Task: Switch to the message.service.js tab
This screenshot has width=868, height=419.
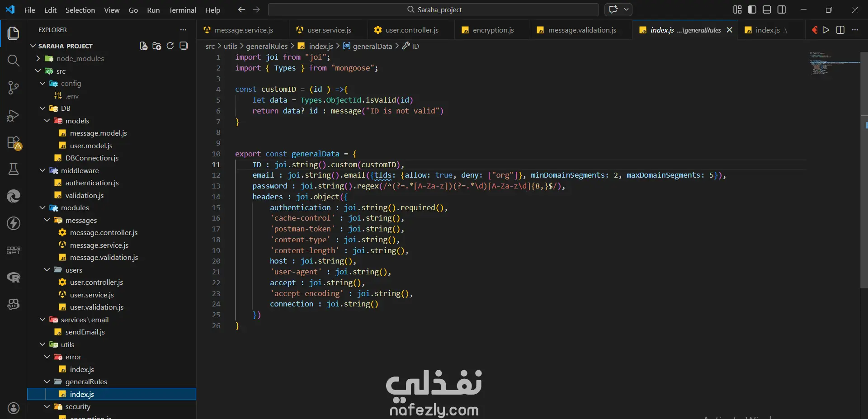Action: [244, 30]
